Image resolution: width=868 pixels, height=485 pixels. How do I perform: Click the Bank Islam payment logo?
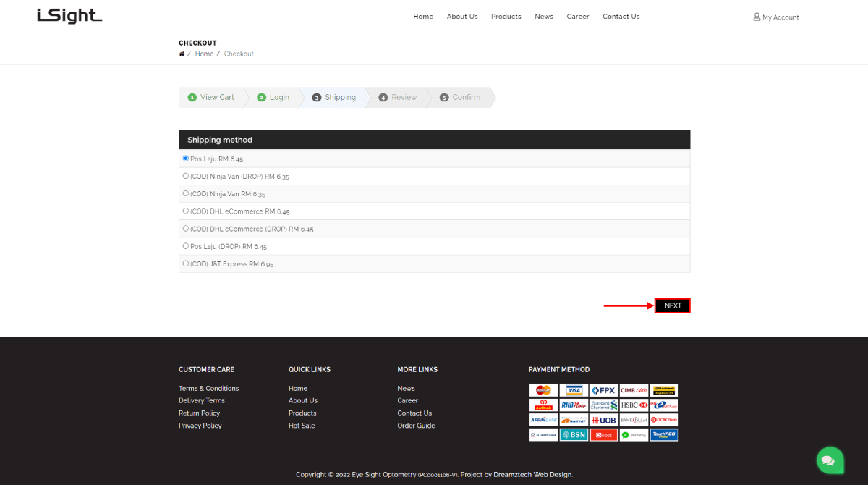(x=634, y=420)
